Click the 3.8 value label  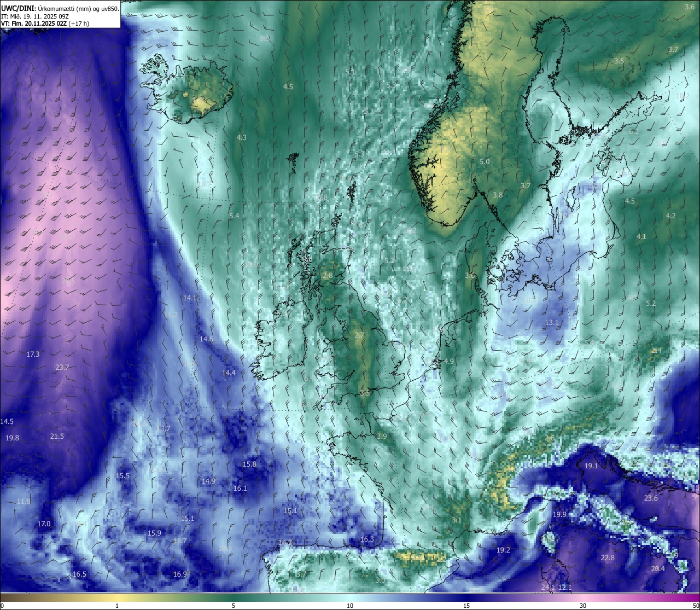498,195
